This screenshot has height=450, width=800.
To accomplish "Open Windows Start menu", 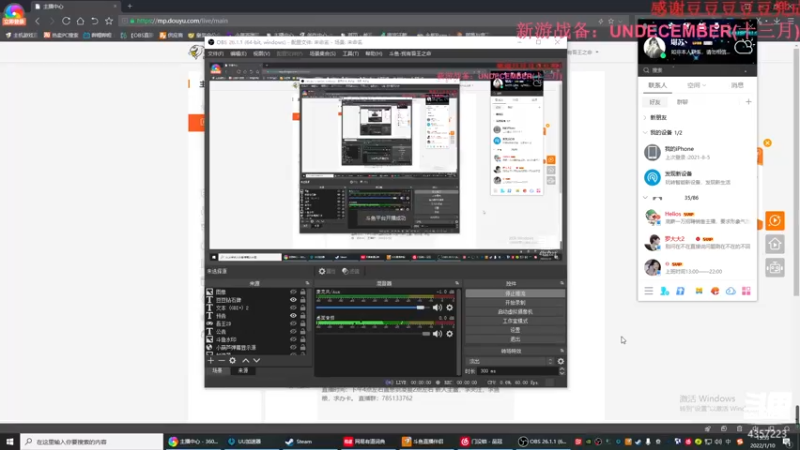I will click(10, 441).
